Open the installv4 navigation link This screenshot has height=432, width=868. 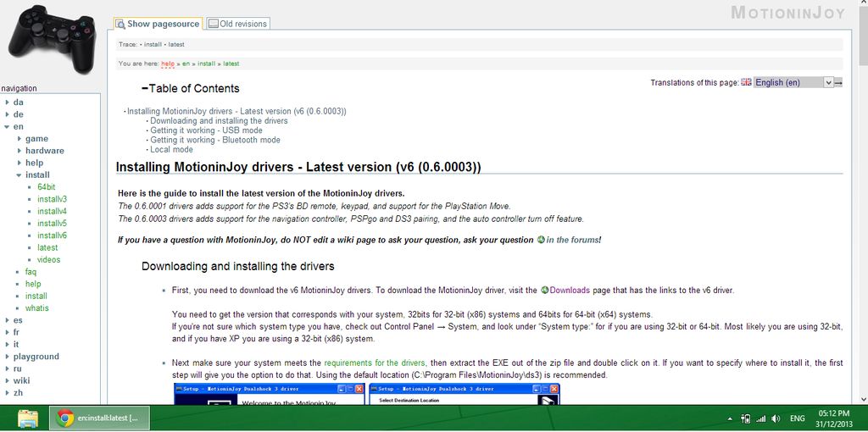coord(52,211)
